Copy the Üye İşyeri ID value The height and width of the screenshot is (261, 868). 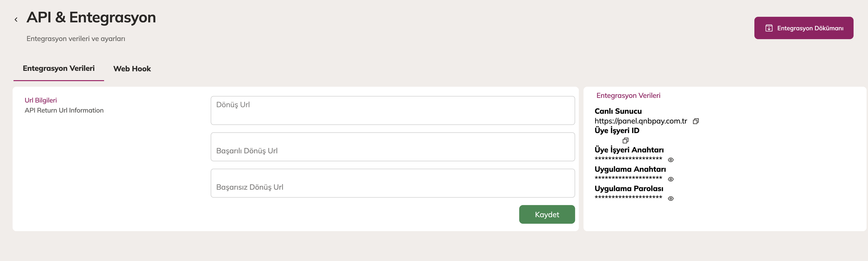[x=625, y=140]
